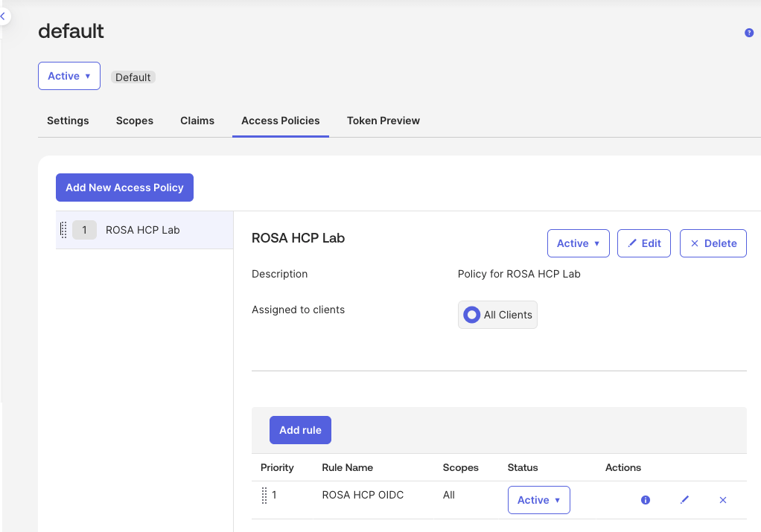The image size is (761, 532).
Task: Click the policy priority number 1 badge
Action: click(x=84, y=230)
